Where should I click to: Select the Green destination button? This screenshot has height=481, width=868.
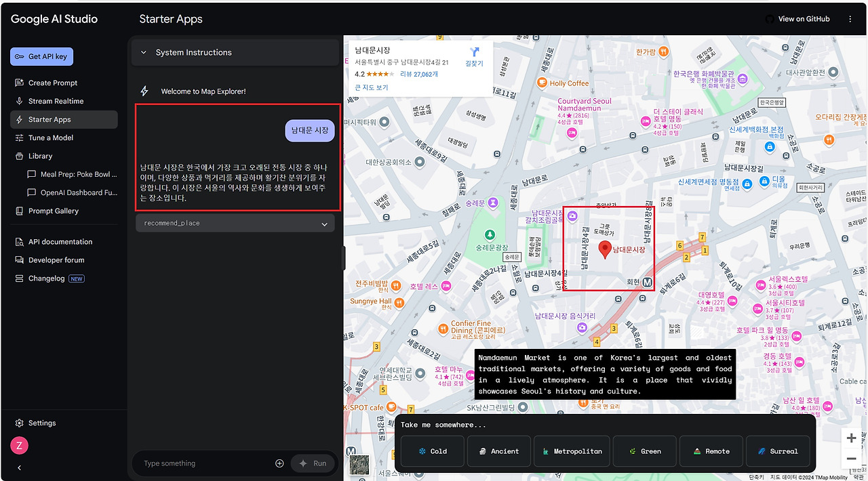tap(645, 451)
